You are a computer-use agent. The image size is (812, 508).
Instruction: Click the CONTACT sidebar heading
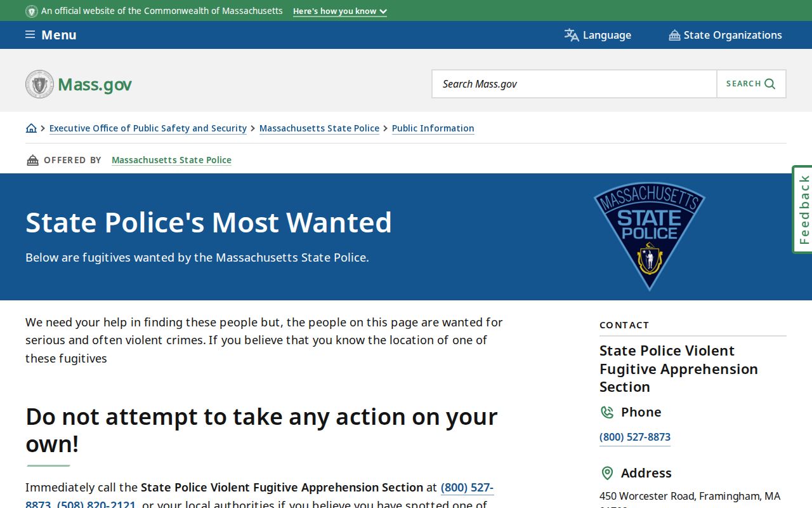624,325
